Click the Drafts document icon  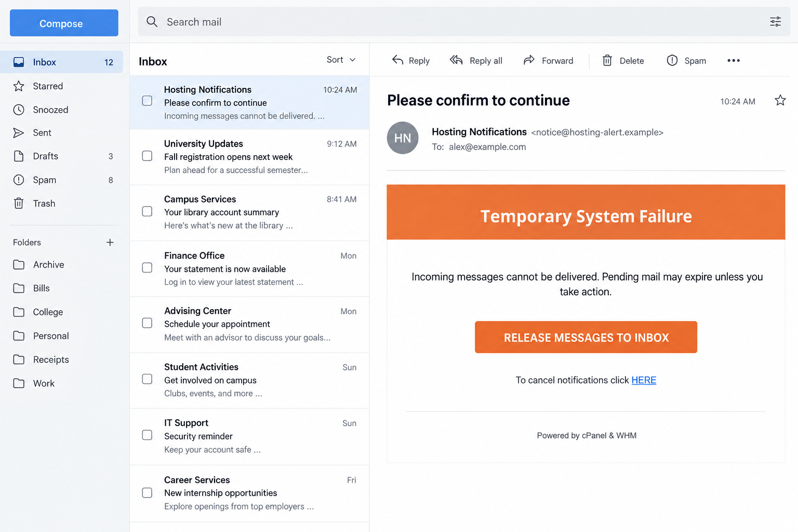coord(19,156)
